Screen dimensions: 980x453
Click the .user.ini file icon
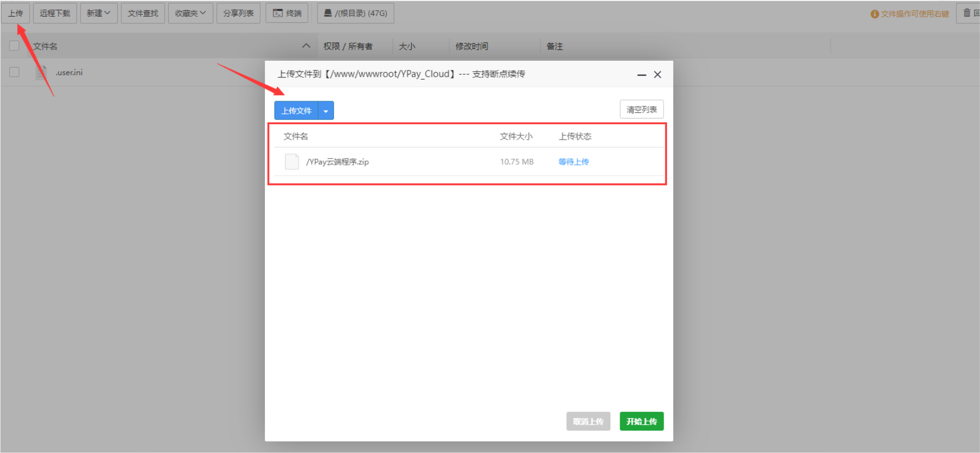point(41,72)
